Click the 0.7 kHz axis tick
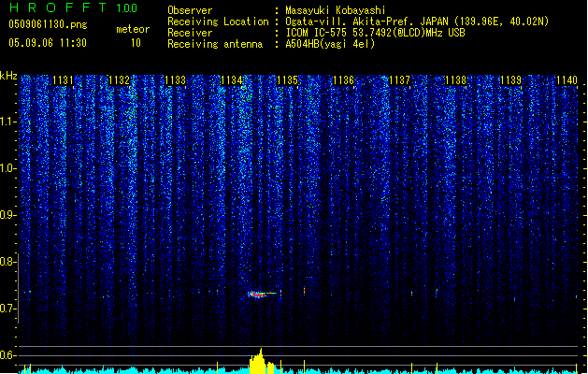The width and height of the screenshot is (588, 374). [x=8, y=309]
